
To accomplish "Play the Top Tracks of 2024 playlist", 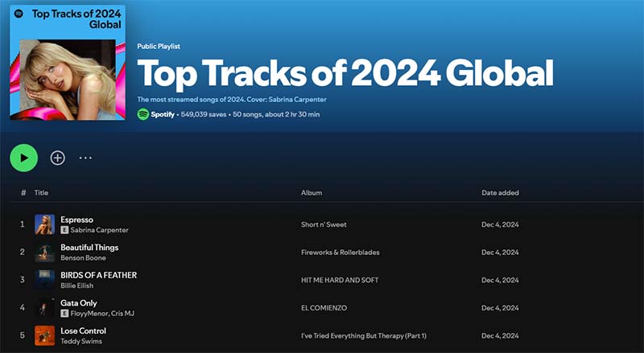I will [24, 158].
